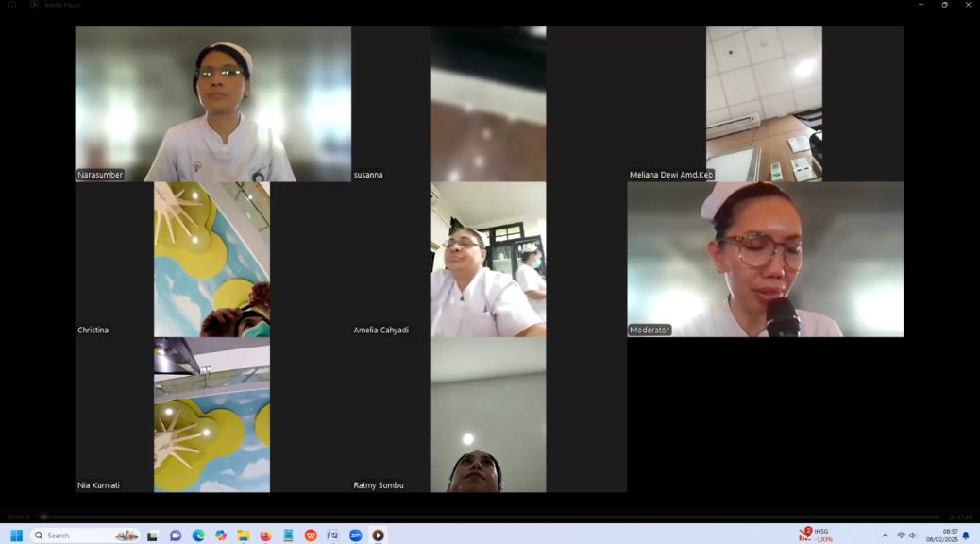Screen dimensions: 980x544
Task: Switch to the Zoom taskbar app
Action: tap(356, 535)
